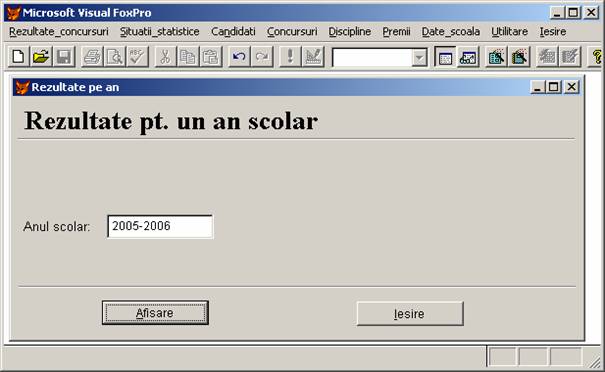Click the heading Rezultate pt. un an scolar

point(171,121)
